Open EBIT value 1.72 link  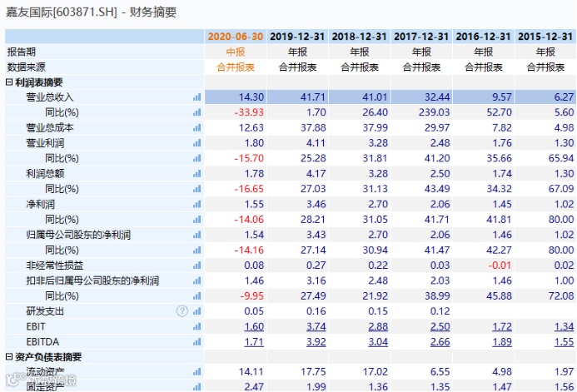[x=502, y=326]
